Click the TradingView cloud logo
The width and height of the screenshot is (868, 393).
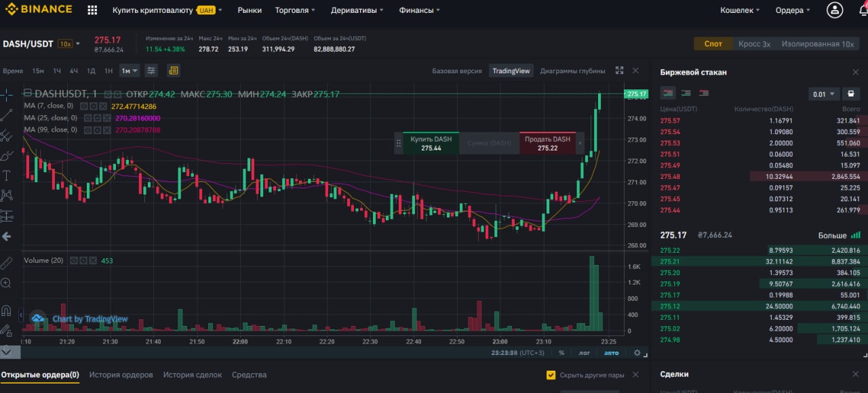click(x=39, y=318)
